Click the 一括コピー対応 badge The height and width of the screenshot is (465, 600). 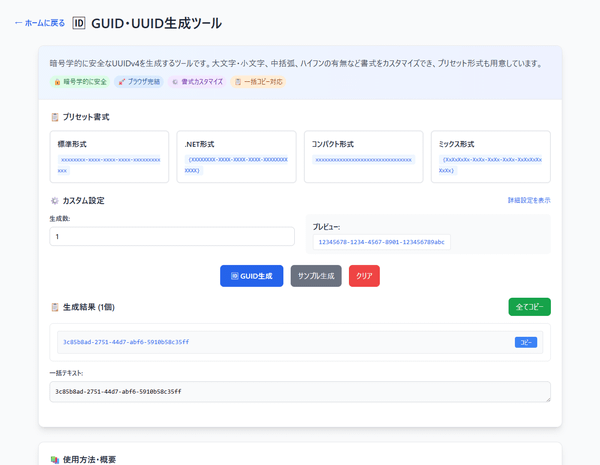259,82
